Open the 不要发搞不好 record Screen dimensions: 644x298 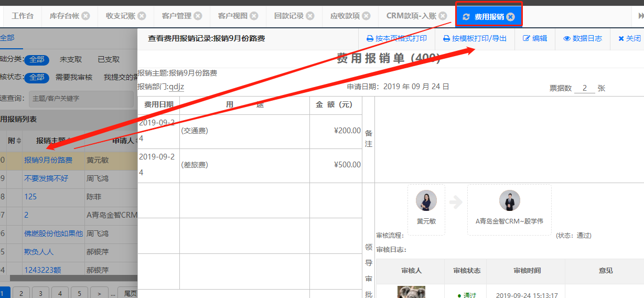pos(46,178)
